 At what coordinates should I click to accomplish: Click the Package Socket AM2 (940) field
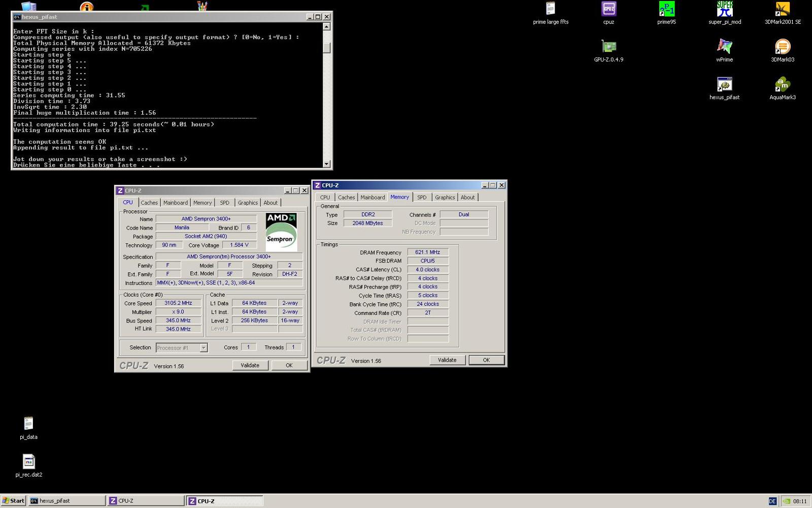(206, 236)
